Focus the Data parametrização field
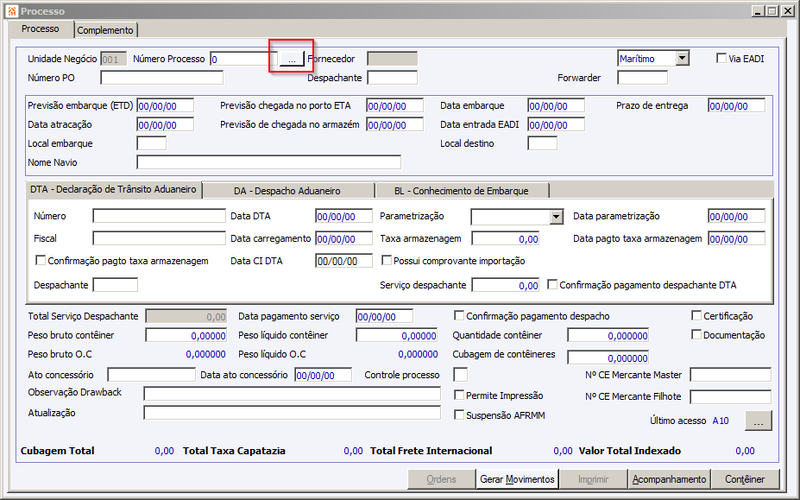800x500 pixels. pyautogui.click(x=737, y=216)
